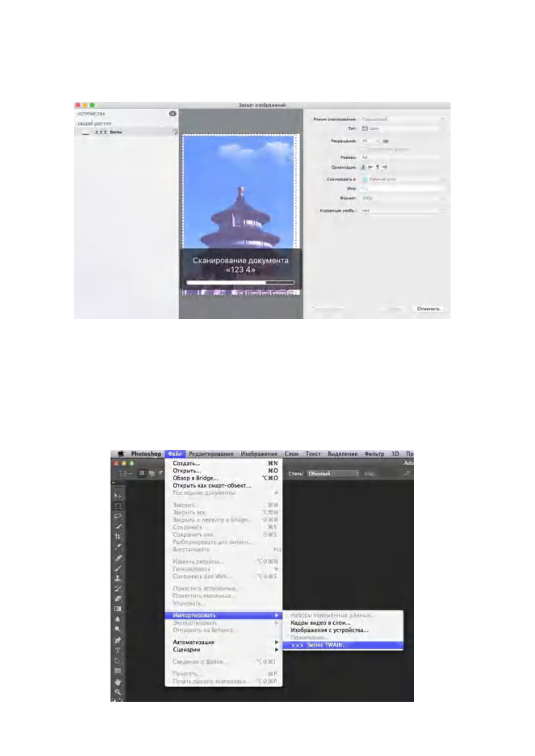Select the Lasso tool
The width and height of the screenshot is (535, 756).
(x=118, y=516)
